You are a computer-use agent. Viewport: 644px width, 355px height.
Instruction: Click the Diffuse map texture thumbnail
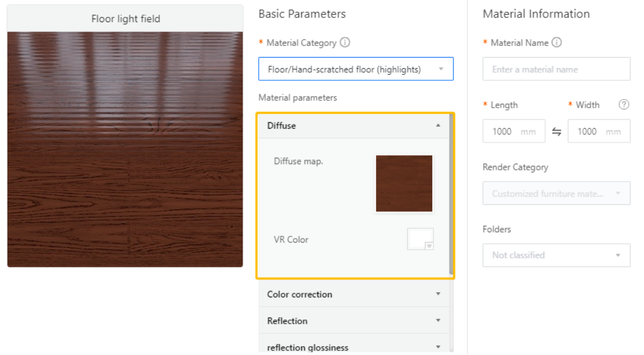coord(404,183)
